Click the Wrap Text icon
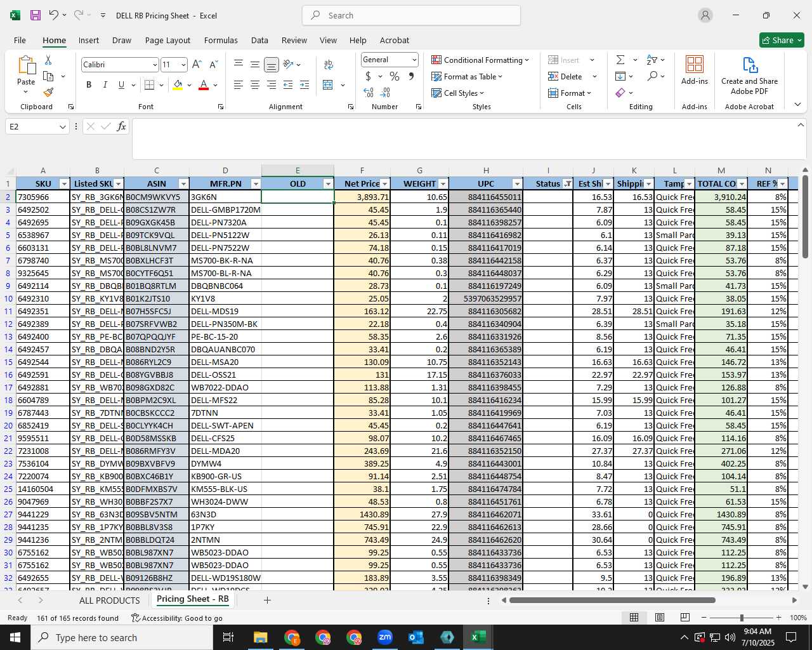Image resolution: width=812 pixels, height=650 pixels. [x=329, y=64]
